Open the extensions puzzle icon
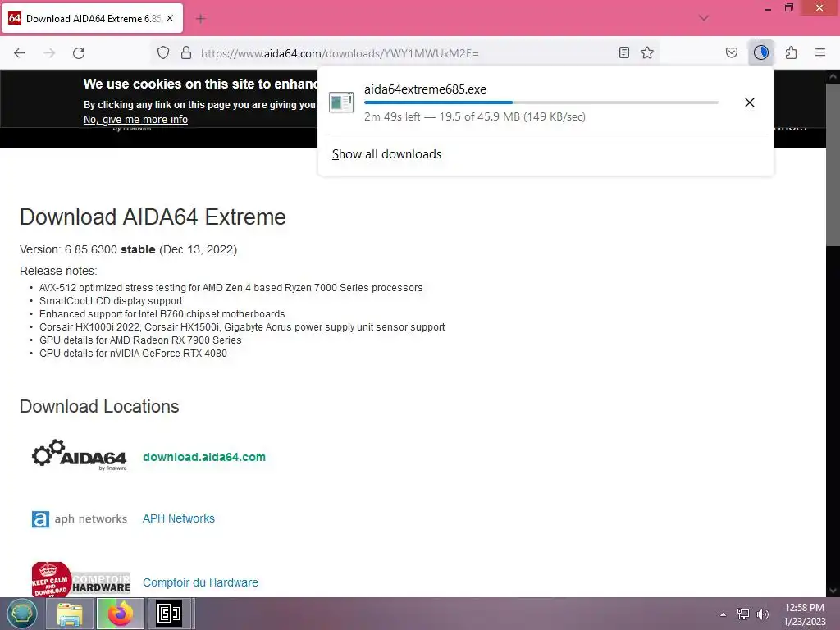This screenshot has width=840, height=630. coord(791,52)
